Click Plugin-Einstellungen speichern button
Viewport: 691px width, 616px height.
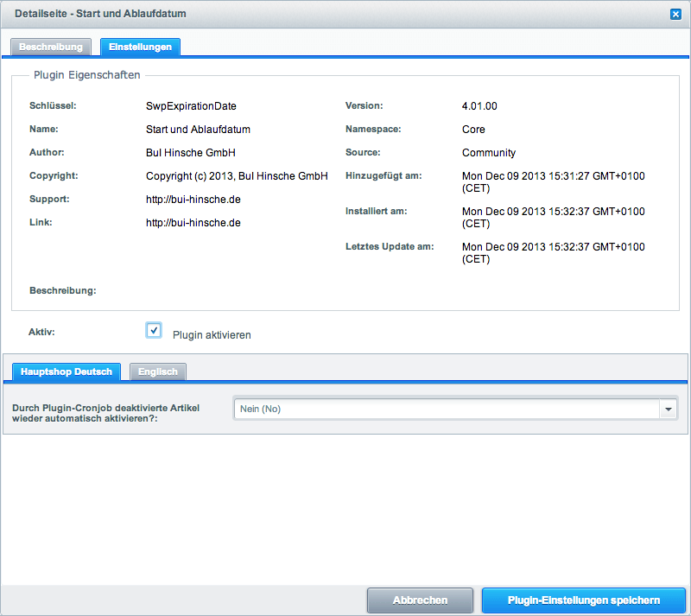583,600
